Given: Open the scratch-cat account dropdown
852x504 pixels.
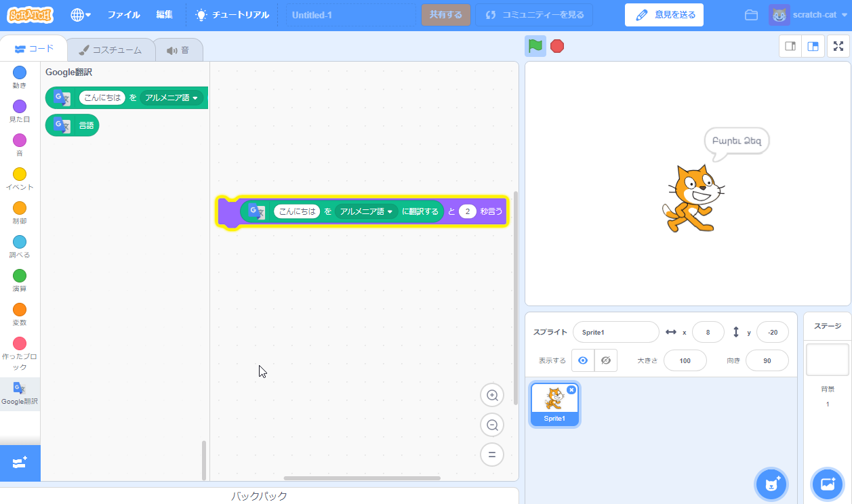Looking at the screenshot, I should click(808, 15).
